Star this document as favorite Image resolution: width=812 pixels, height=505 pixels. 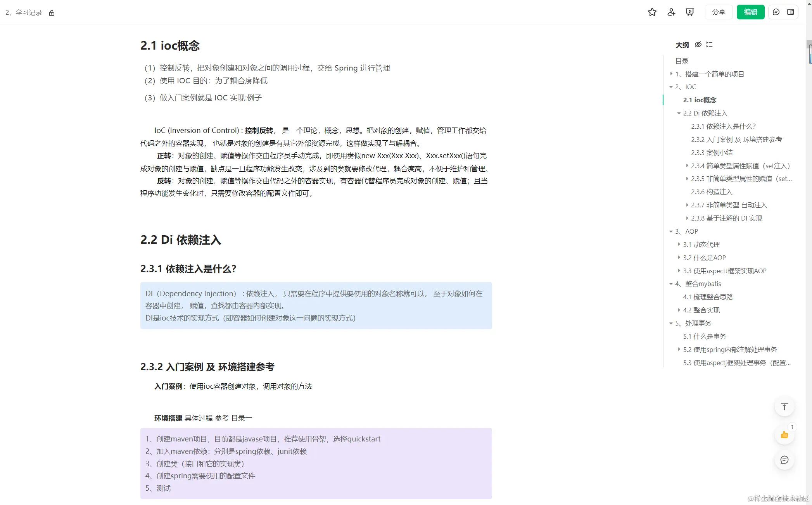click(652, 12)
